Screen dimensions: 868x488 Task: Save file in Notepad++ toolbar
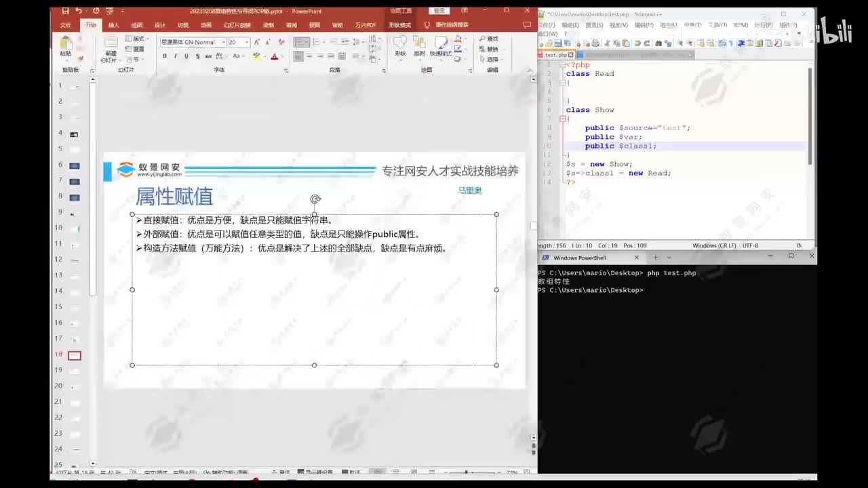point(559,43)
